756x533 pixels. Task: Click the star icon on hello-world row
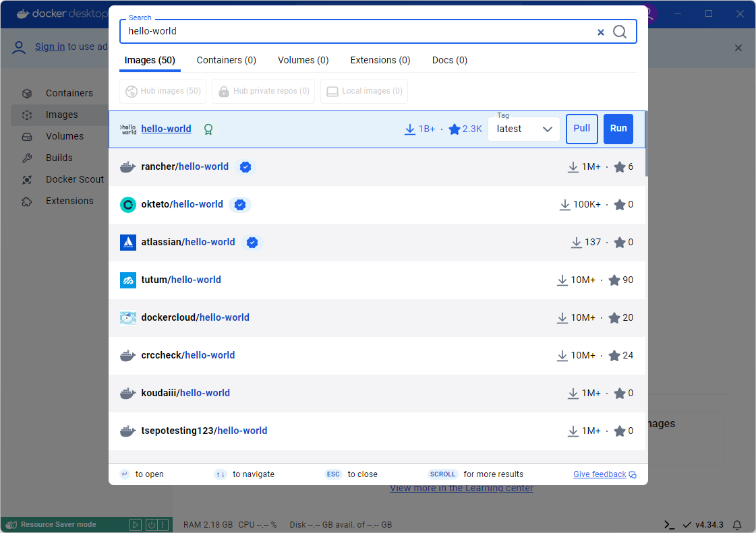coord(454,129)
